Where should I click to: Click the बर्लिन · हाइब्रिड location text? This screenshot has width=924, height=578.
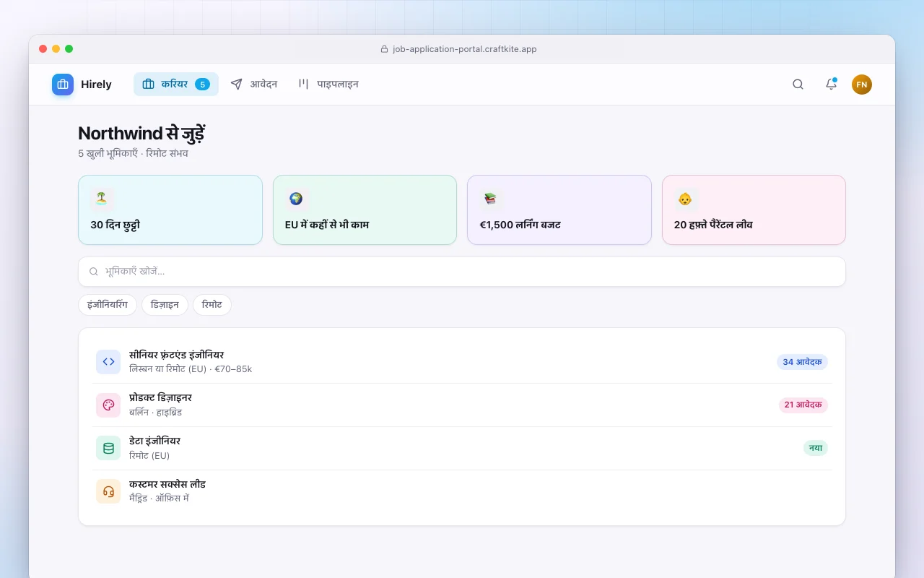[x=156, y=413]
